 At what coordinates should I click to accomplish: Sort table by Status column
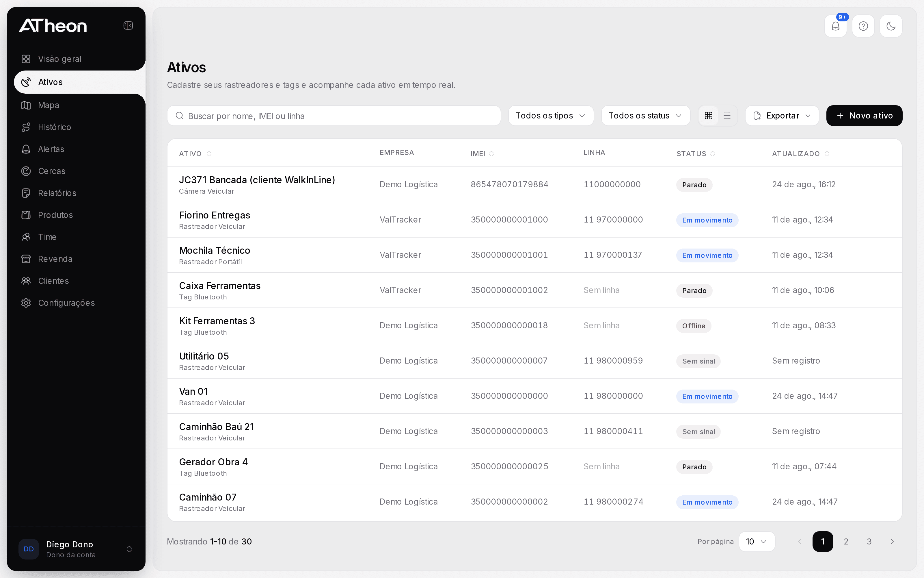[696, 154]
